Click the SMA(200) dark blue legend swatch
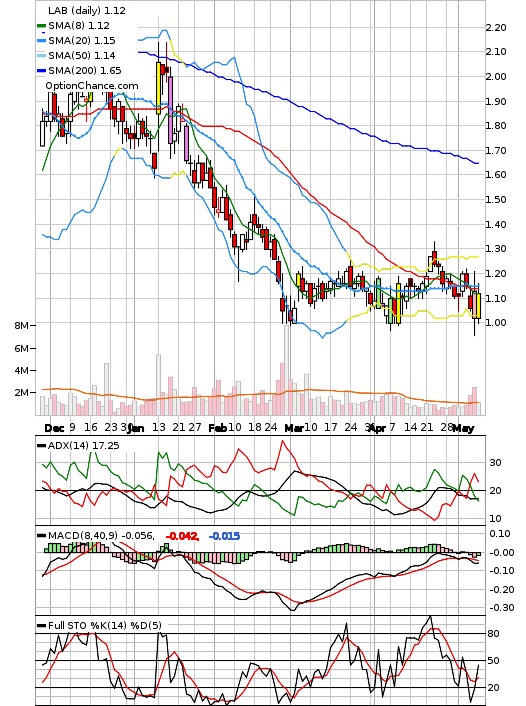 coord(41,71)
